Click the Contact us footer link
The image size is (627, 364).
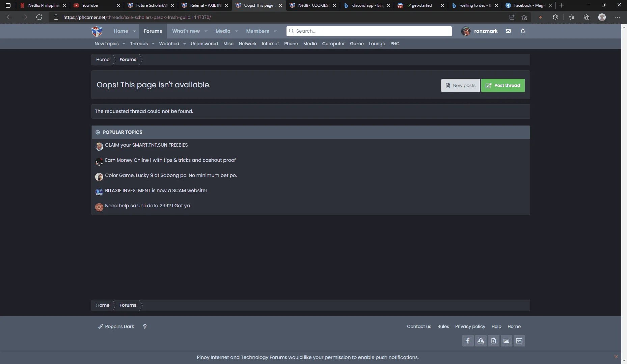[419, 326]
